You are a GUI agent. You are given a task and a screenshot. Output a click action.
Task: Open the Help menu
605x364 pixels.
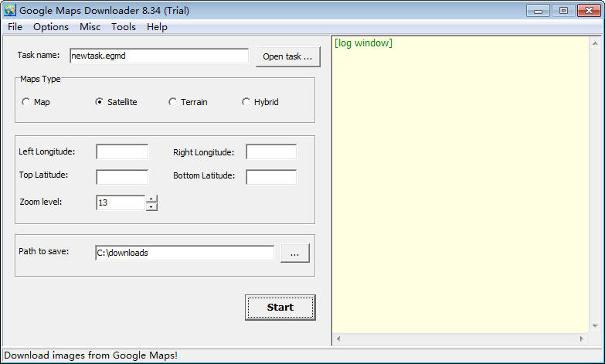pyautogui.click(x=157, y=27)
